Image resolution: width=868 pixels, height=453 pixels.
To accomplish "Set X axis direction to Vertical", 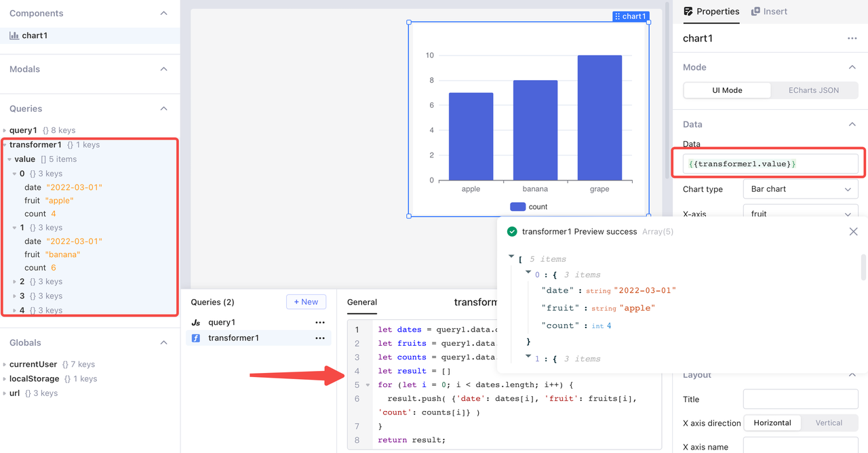I will pyautogui.click(x=829, y=422).
